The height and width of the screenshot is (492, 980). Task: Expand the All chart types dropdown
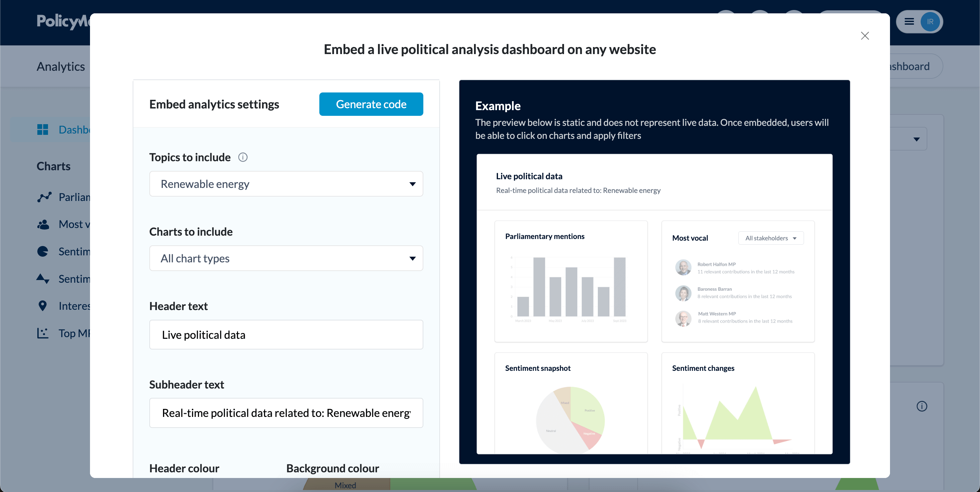(286, 258)
